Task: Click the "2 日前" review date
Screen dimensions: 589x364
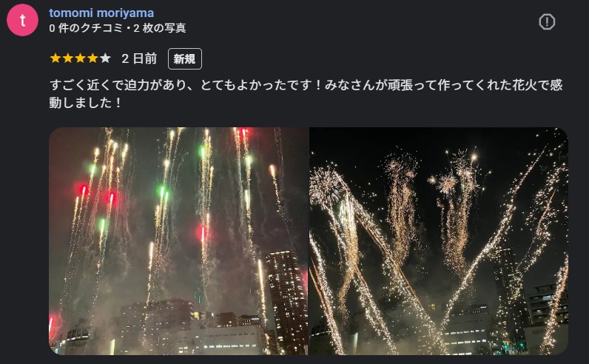Action: 139,58
